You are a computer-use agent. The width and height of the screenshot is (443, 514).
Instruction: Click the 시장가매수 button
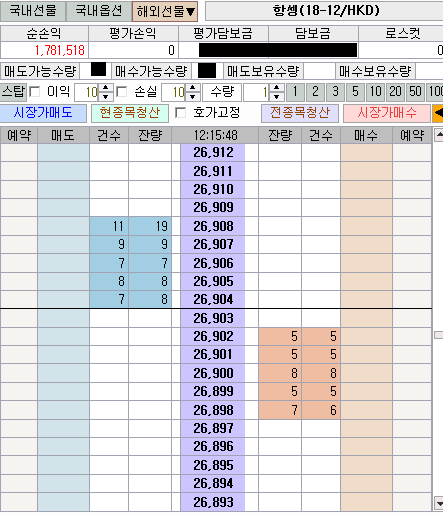point(387,113)
